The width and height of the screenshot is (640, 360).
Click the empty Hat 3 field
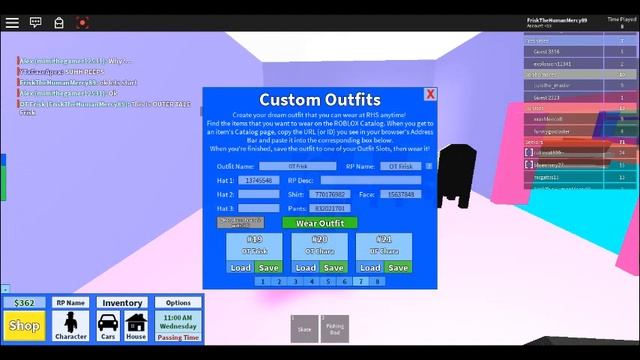click(259, 208)
